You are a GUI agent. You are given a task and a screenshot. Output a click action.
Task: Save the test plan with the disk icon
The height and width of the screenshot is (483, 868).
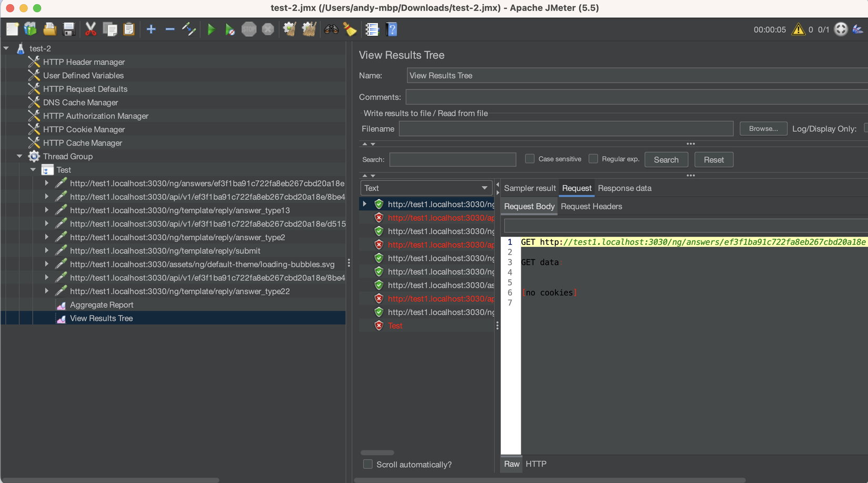coord(69,29)
